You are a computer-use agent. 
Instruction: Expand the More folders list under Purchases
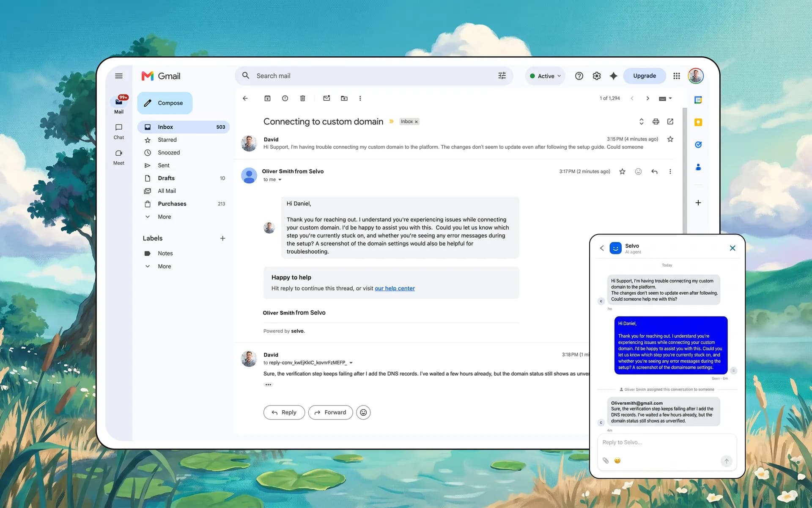(164, 217)
